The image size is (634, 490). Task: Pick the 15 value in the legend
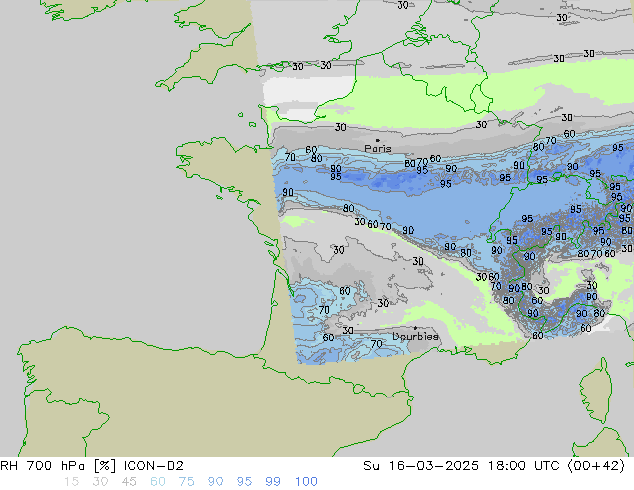tap(71, 482)
